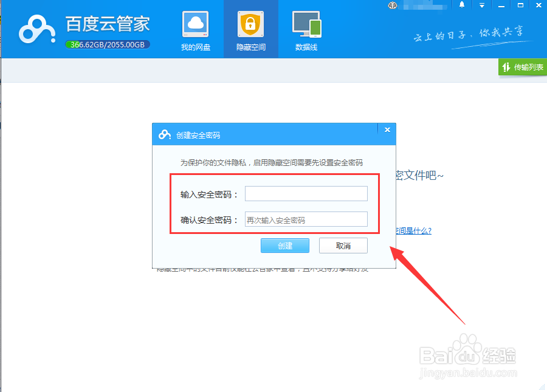Click the storage usage bar 366.62GB/2055.00GB
Image resolution: width=547 pixels, height=392 pixels.
point(108,44)
